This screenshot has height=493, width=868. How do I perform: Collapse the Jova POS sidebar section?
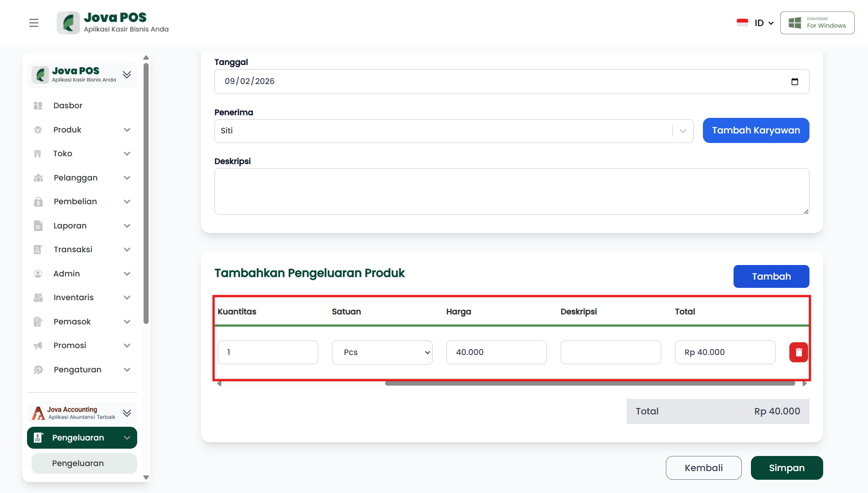click(x=127, y=74)
